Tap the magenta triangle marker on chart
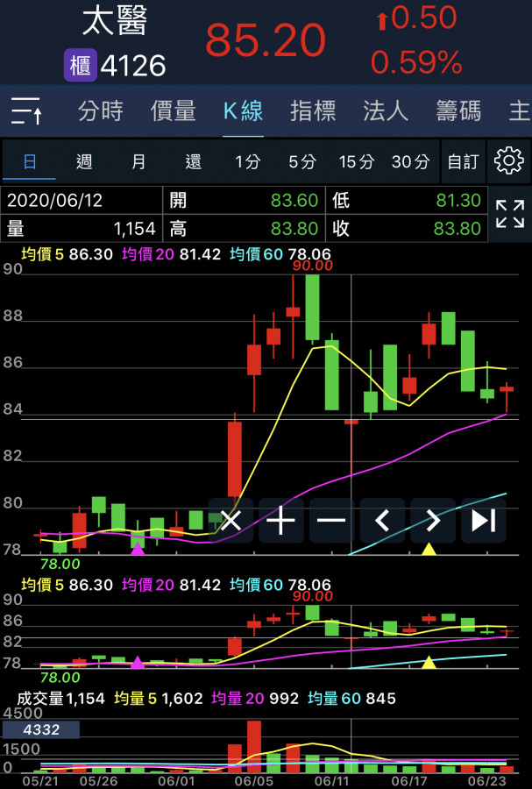The width and height of the screenshot is (532, 789). [138, 549]
